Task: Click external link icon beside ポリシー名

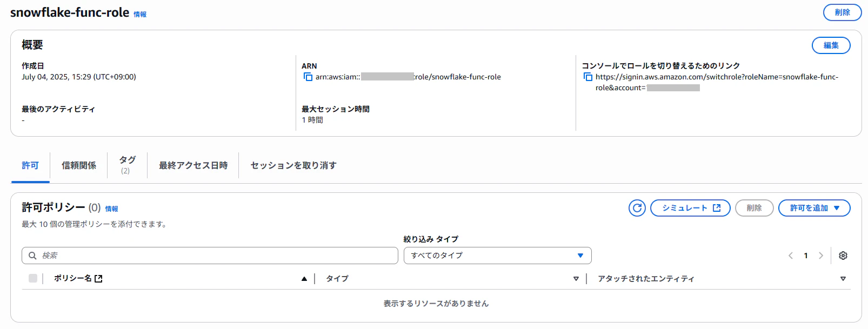Action: point(98,279)
